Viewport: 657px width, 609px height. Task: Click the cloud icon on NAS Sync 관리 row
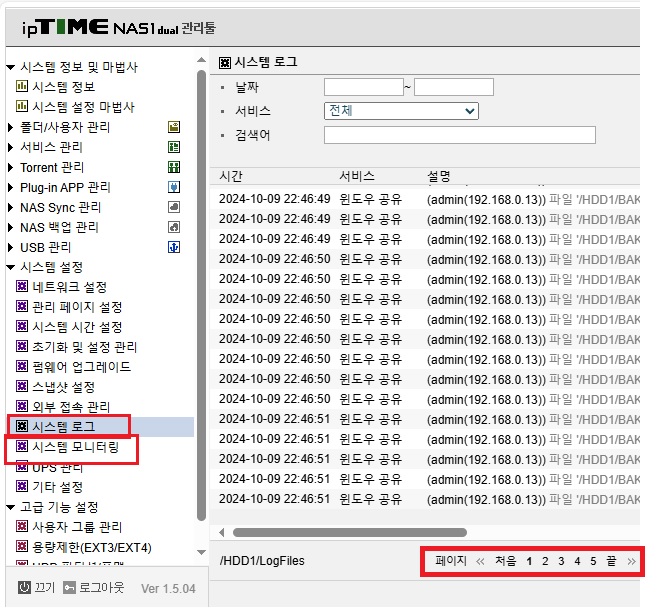click(x=174, y=207)
